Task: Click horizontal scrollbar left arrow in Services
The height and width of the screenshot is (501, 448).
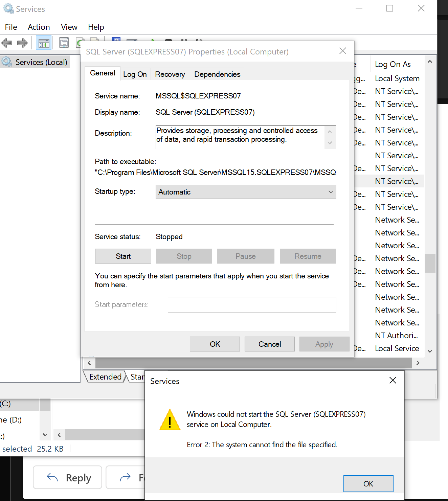Action: tap(89, 363)
